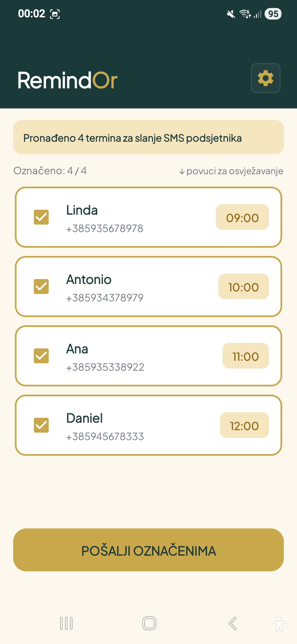297x644 pixels.
Task: Tap the 09:00 time badge for Linda
Action: coord(242,217)
